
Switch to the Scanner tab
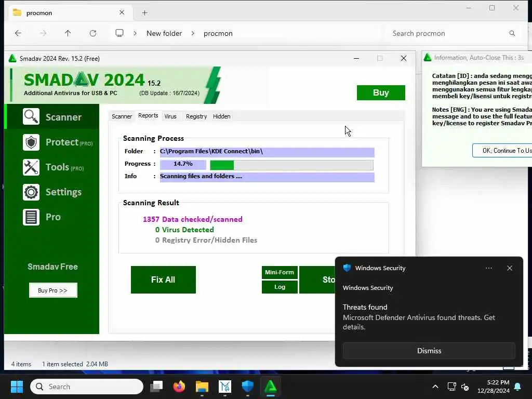122,116
